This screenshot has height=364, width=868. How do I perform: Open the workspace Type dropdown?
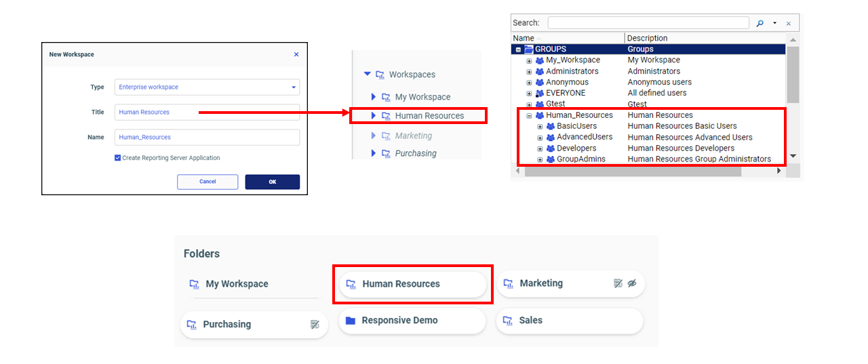coord(294,87)
